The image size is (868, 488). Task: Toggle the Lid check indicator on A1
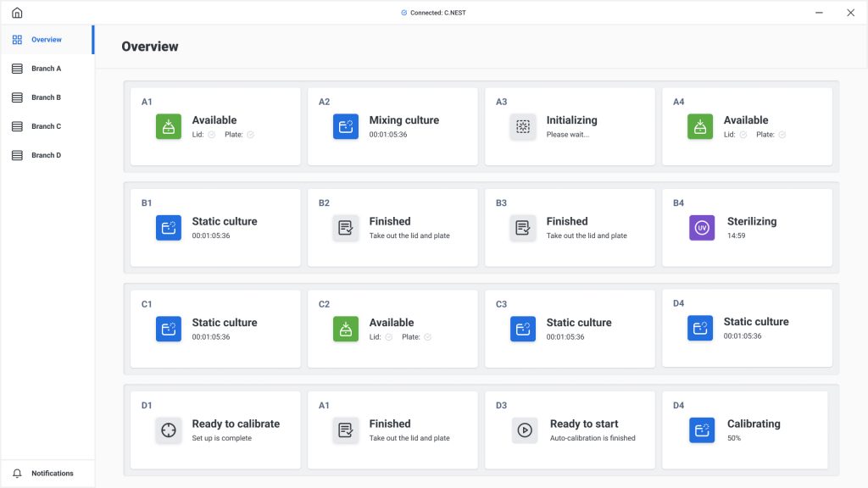click(x=211, y=135)
